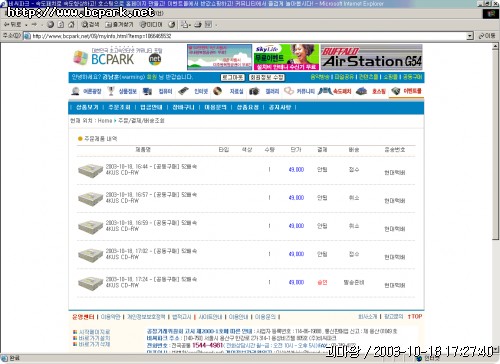Click the Buffalo AirStation G54 banner
500x364 pixels.
(372, 57)
